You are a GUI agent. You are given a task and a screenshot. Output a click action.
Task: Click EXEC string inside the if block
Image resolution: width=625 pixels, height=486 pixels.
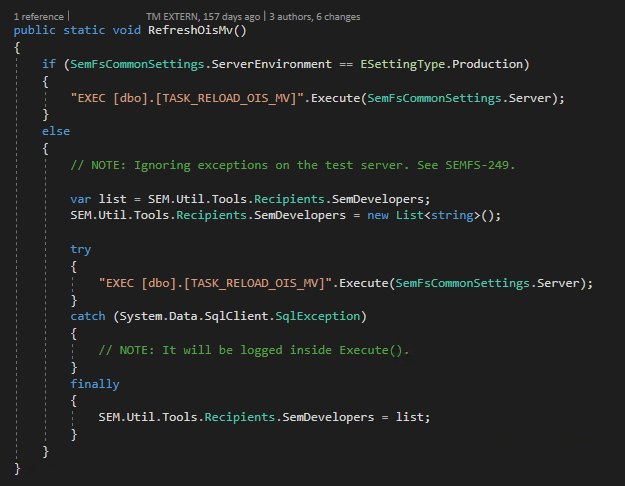187,98
